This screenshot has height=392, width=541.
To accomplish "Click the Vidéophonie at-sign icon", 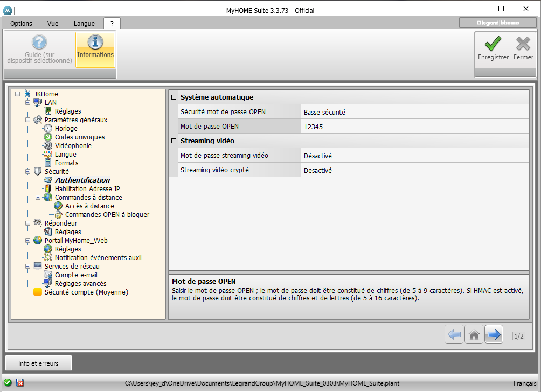I will coord(48,145).
